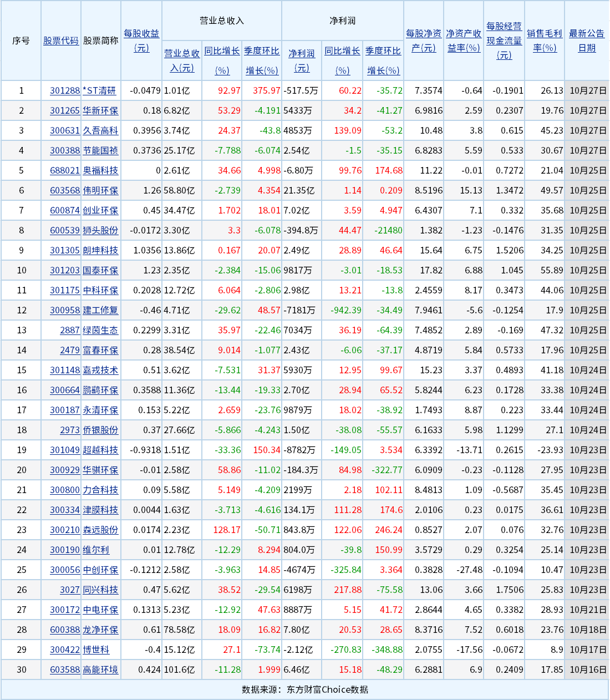Click 每股经营现金流量(元) header
Viewport: 610px width, 700px height.
click(504, 40)
